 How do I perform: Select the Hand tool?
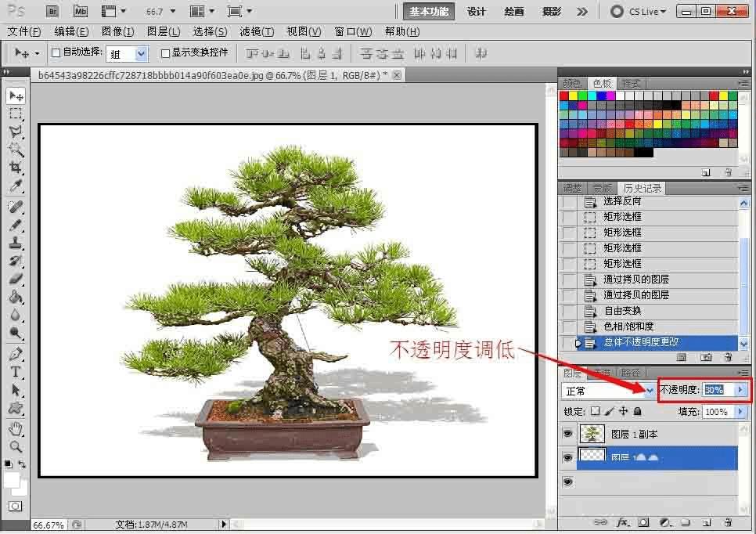[x=16, y=428]
